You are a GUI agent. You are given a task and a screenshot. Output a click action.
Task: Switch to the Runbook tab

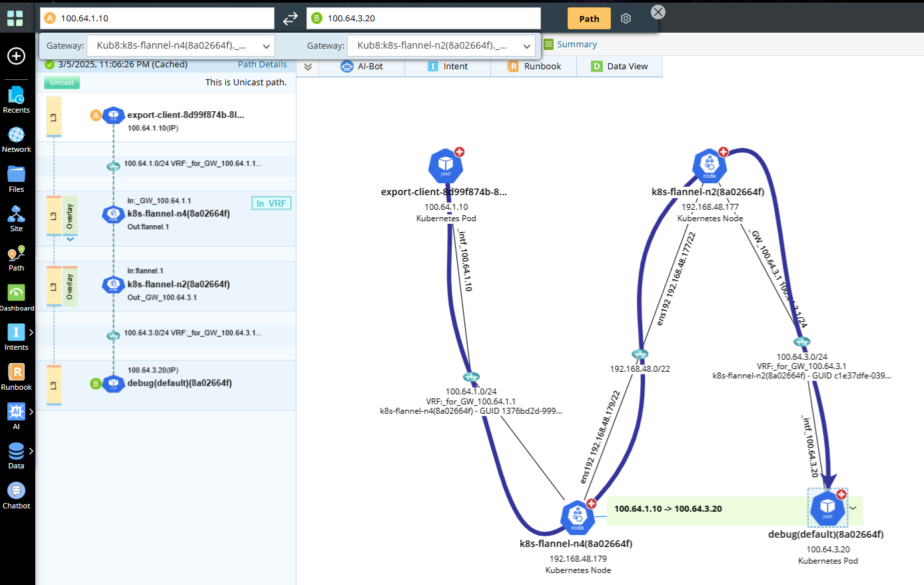[x=534, y=67]
